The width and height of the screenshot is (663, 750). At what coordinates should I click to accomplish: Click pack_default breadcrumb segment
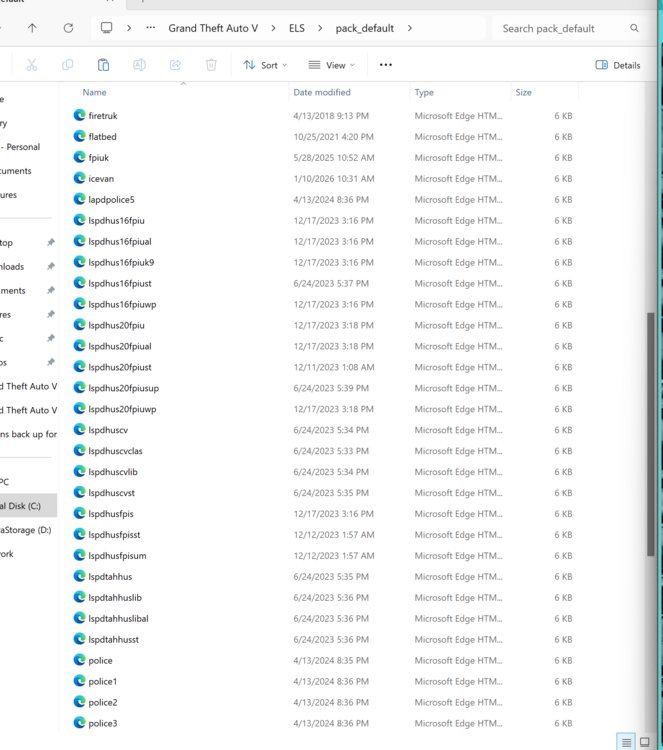[x=365, y=28]
